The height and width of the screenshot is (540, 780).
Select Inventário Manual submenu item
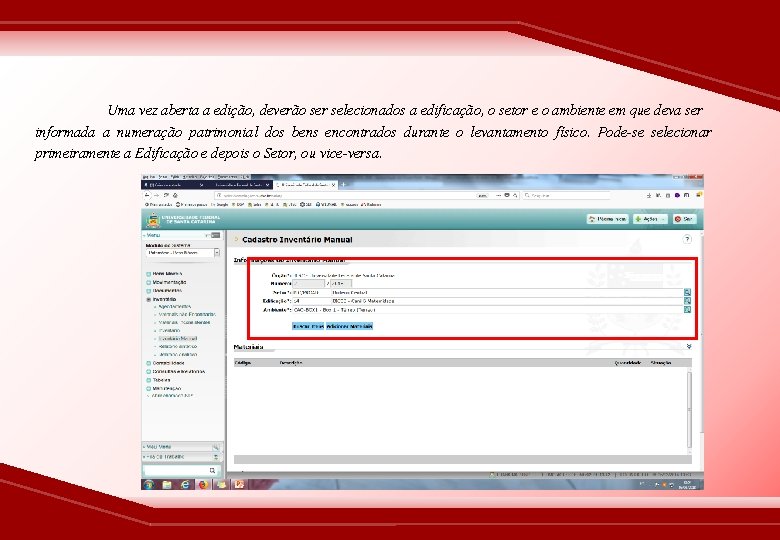click(178, 338)
